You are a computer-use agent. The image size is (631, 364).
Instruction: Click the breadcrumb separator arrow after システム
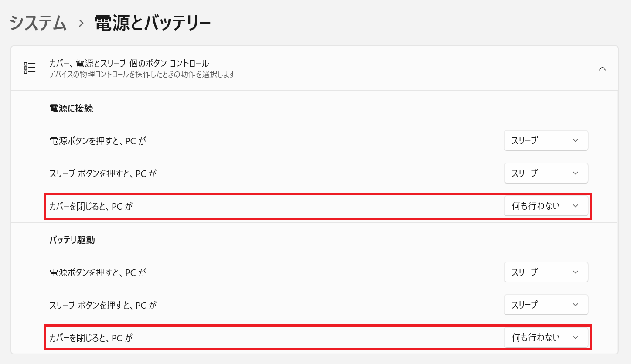click(x=81, y=23)
